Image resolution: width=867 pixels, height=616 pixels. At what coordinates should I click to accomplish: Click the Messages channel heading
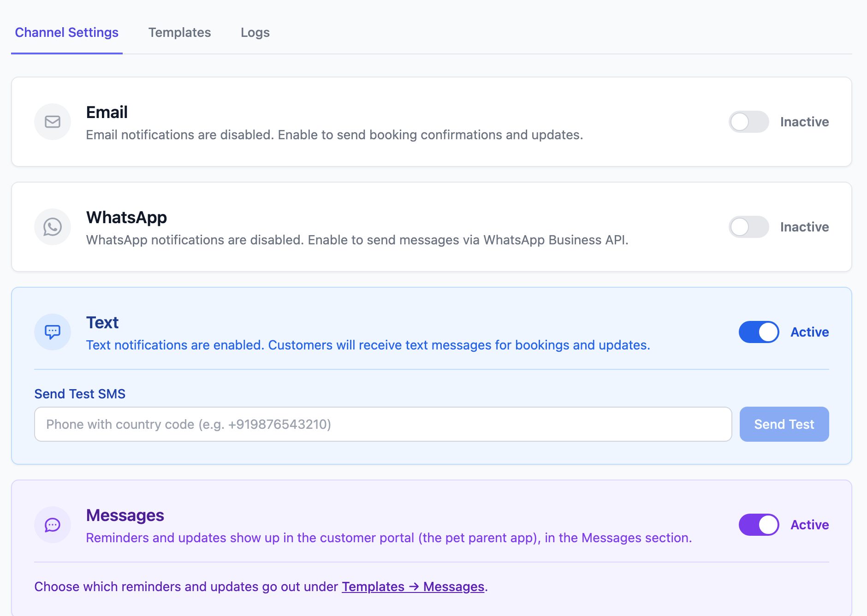[125, 515]
